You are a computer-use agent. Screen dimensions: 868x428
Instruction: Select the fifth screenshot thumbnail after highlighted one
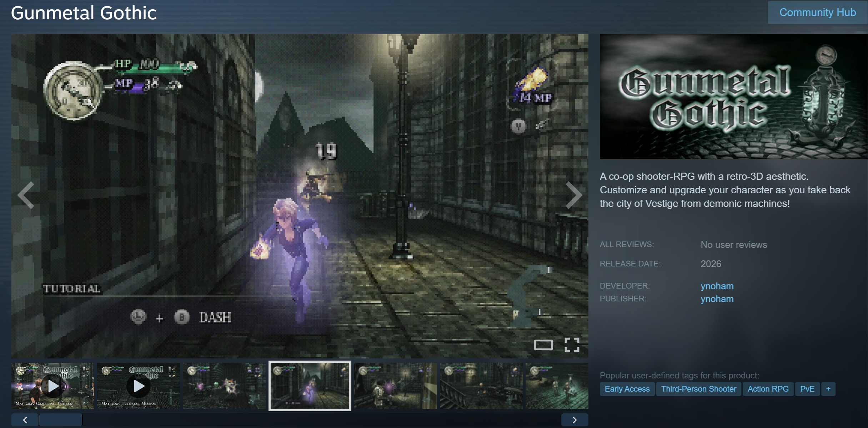pos(396,386)
